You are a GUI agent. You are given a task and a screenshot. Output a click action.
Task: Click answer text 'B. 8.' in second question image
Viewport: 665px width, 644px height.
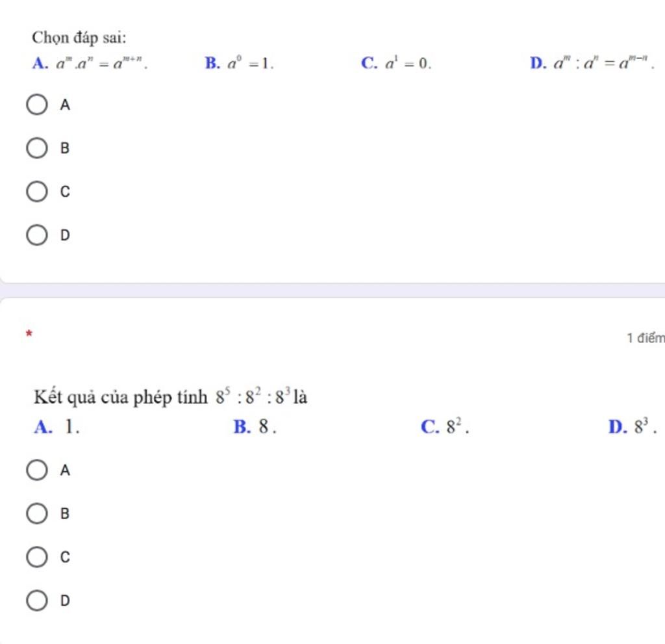pos(255,427)
